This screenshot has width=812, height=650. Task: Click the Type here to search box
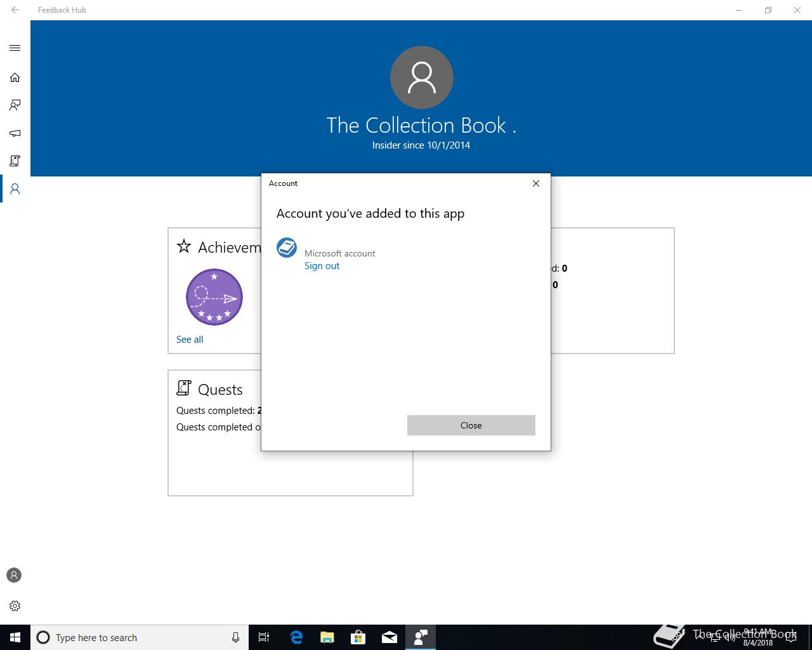(140, 637)
